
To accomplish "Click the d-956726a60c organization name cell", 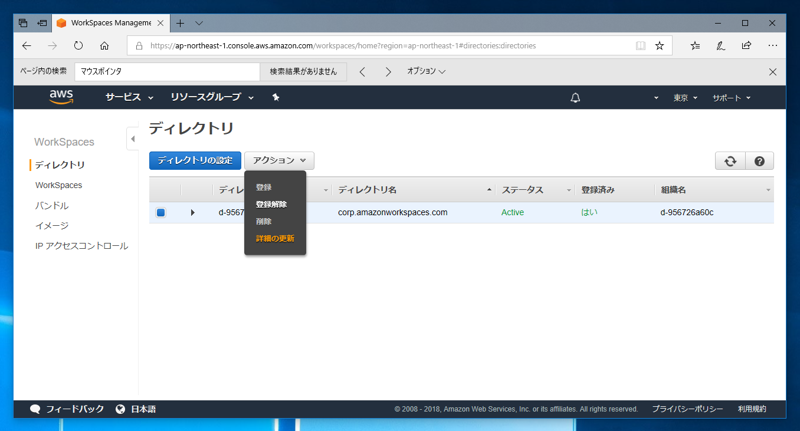I will click(687, 212).
